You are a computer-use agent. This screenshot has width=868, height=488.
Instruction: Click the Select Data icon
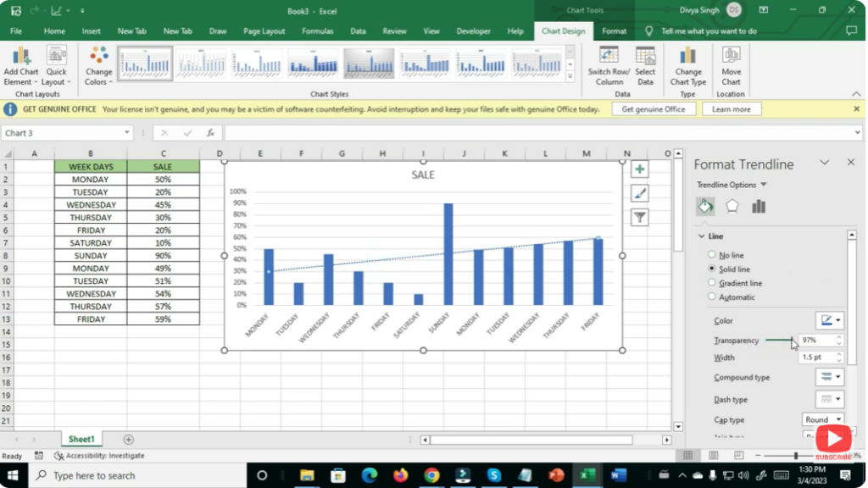(x=645, y=58)
